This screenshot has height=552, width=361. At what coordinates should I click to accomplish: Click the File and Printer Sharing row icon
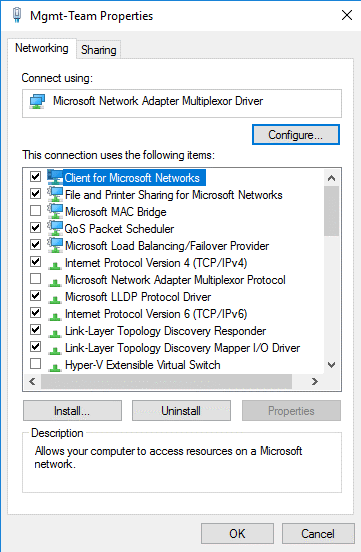tap(55, 194)
